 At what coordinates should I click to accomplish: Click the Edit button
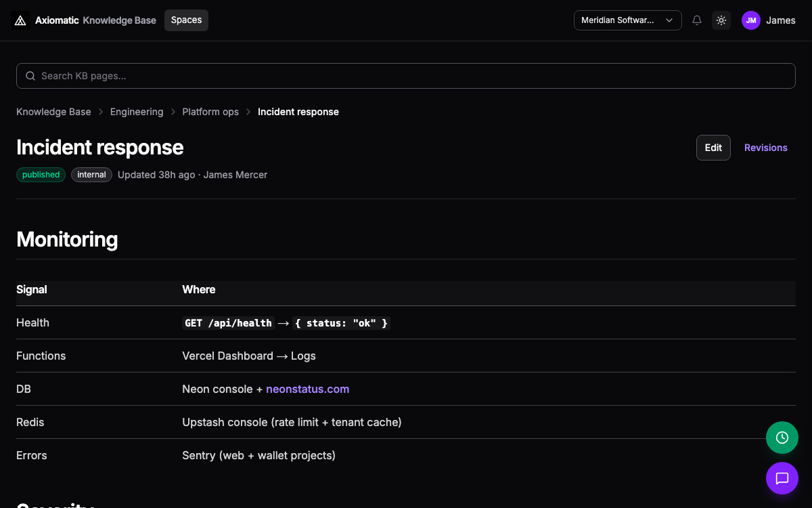pyautogui.click(x=713, y=148)
